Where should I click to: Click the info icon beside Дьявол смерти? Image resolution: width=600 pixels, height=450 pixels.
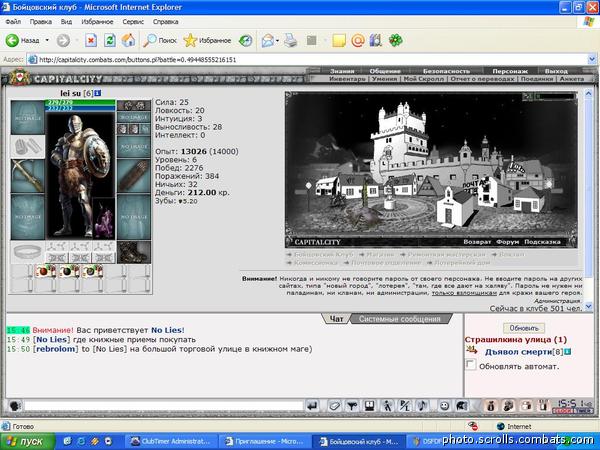tap(567, 352)
